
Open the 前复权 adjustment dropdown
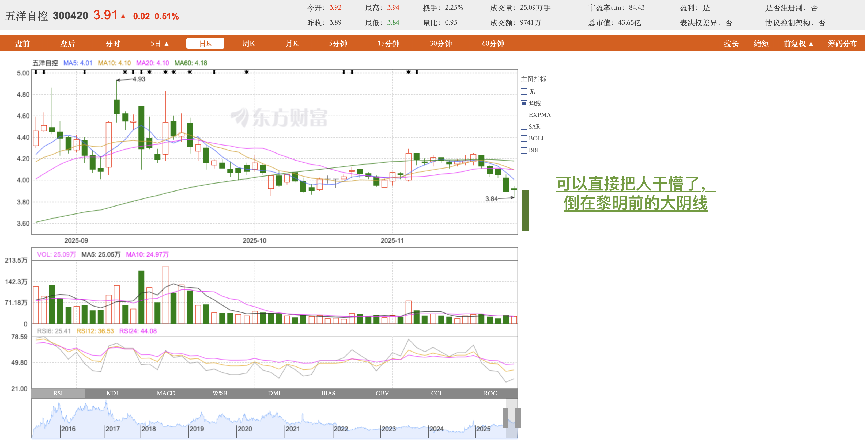click(x=798, y=44)
